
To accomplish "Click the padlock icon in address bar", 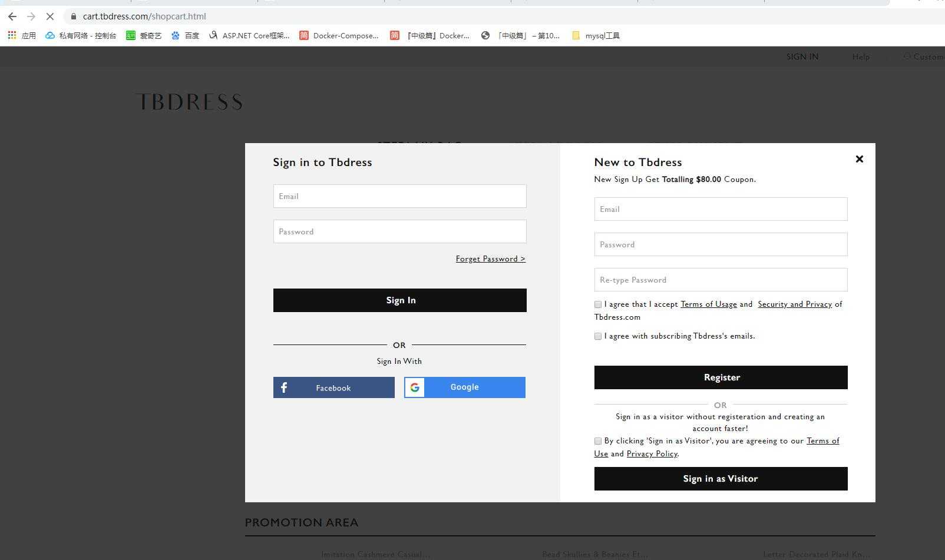I will [73, 16].
